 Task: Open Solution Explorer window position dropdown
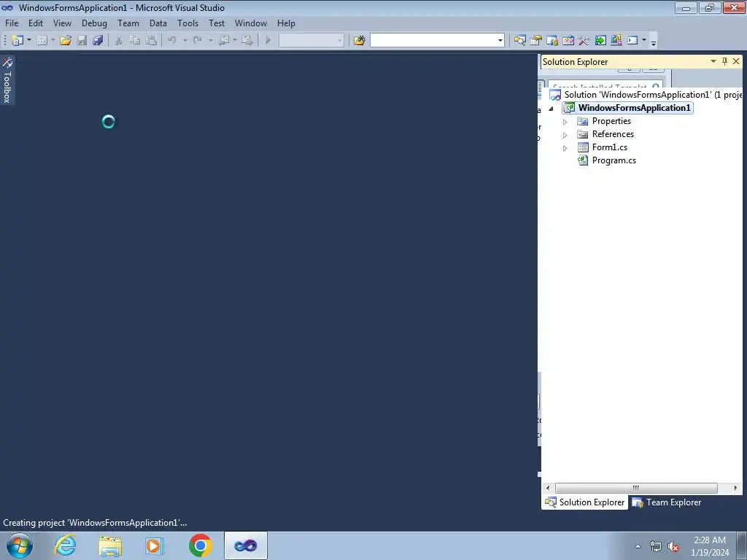click(x=713, y=61)
